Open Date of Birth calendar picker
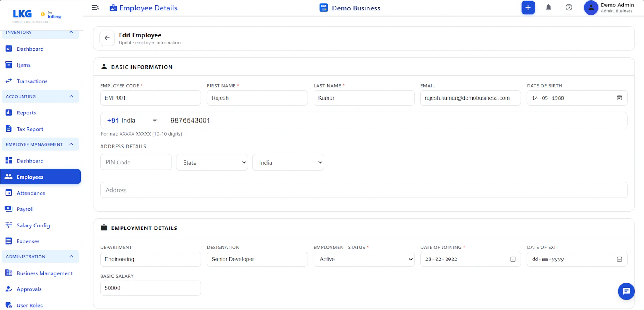This screenshot has width=644, height=310. click(619, 98)
